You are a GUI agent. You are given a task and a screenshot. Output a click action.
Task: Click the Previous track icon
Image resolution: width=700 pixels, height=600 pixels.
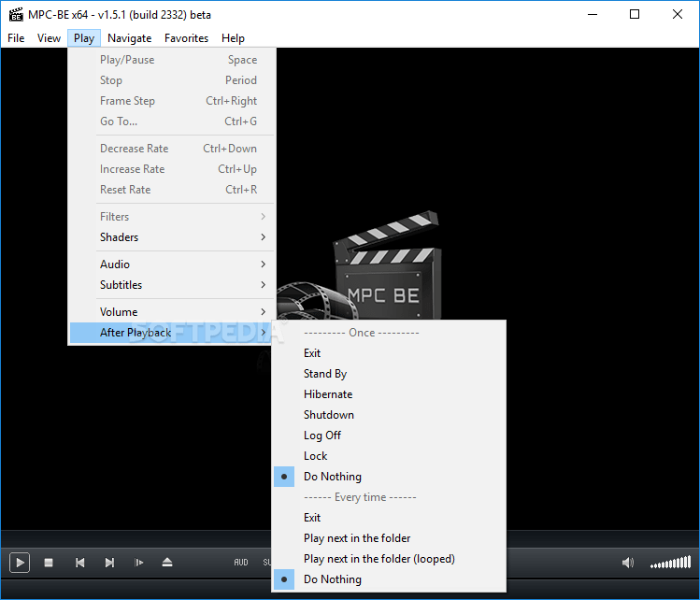(80, 563)
